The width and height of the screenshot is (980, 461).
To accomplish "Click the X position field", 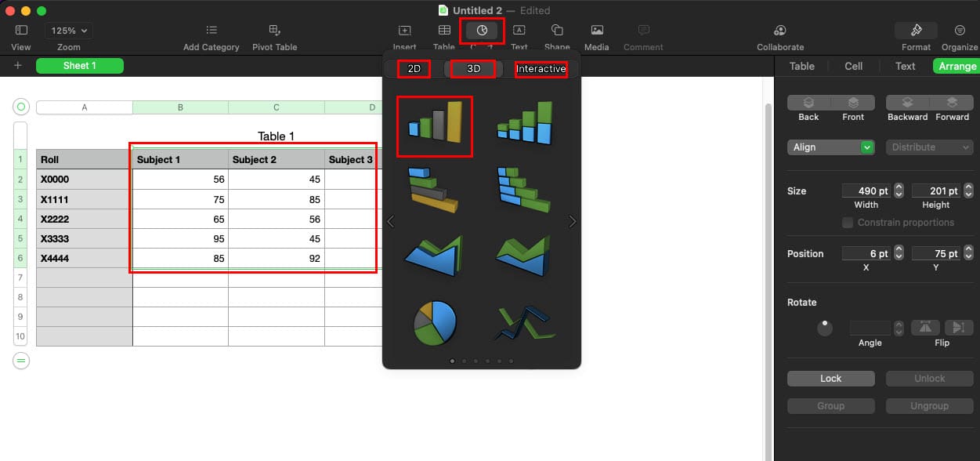I will click(x=866, y=253).
